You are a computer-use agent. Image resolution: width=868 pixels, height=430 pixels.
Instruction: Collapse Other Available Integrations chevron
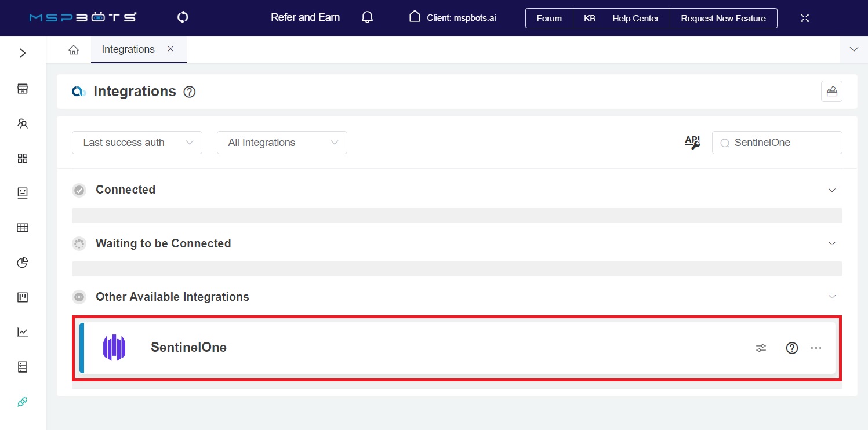tap(832, 297)
